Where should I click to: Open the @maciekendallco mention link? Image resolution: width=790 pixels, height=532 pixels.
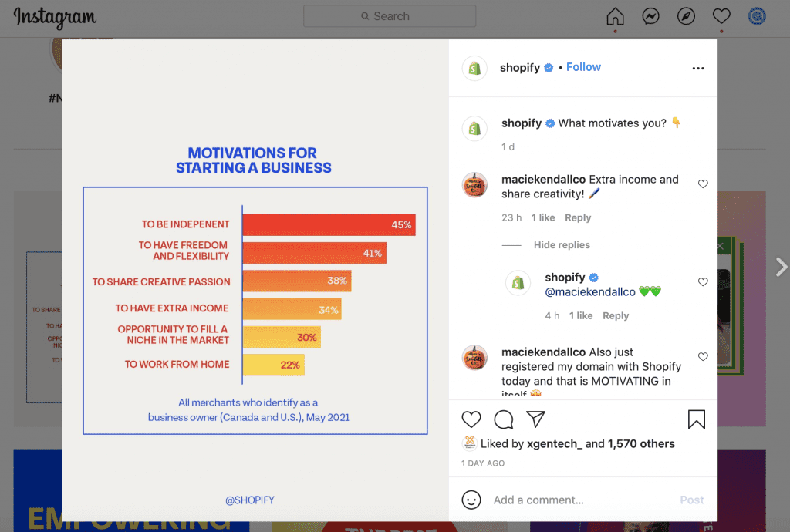pos(590,292)
